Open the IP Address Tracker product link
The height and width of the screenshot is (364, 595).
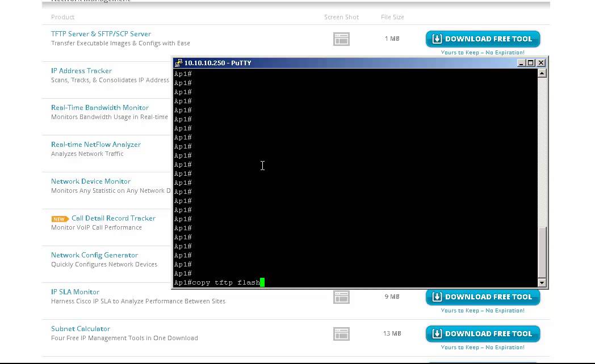click(81, 70)
